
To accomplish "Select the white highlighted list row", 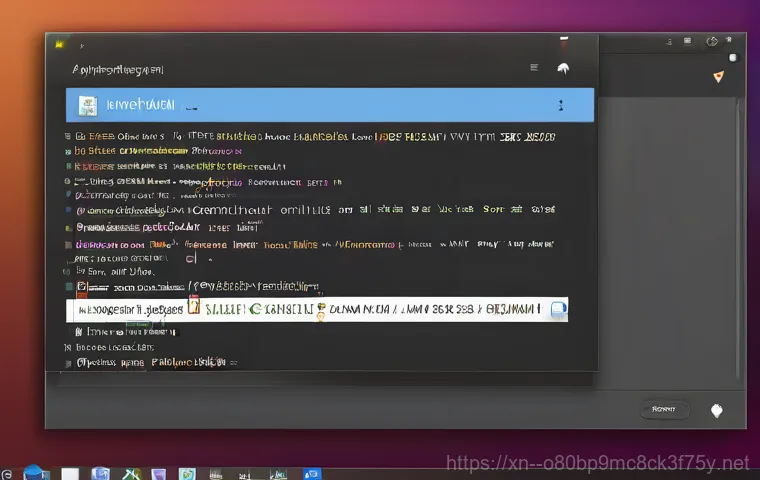I will click(x=380, y=310).
